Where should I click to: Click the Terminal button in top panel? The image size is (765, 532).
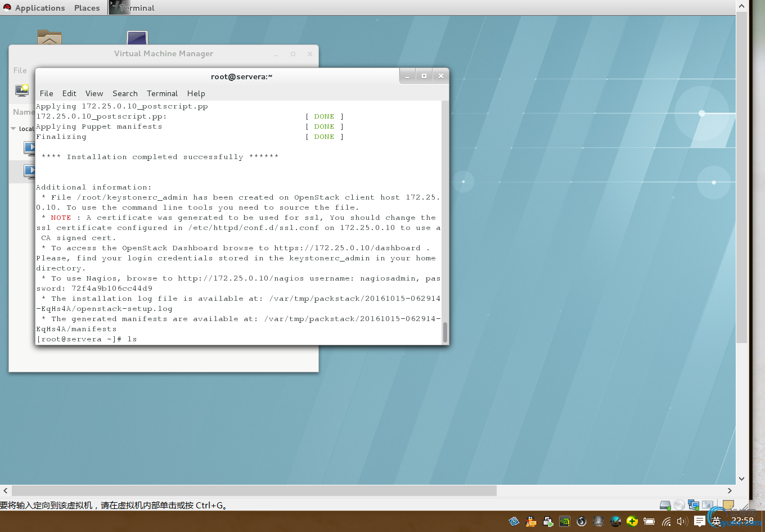click(132, 8)
